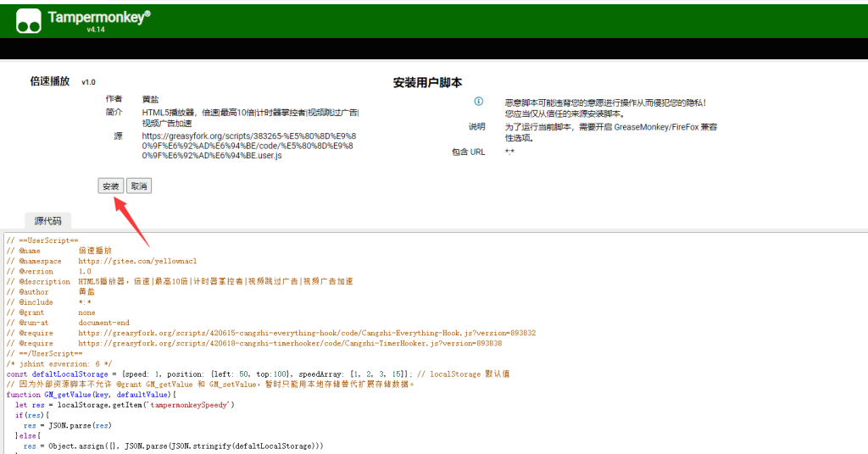
Task: Click the v4.14 version text in header
Action: (x=96, y=30)
